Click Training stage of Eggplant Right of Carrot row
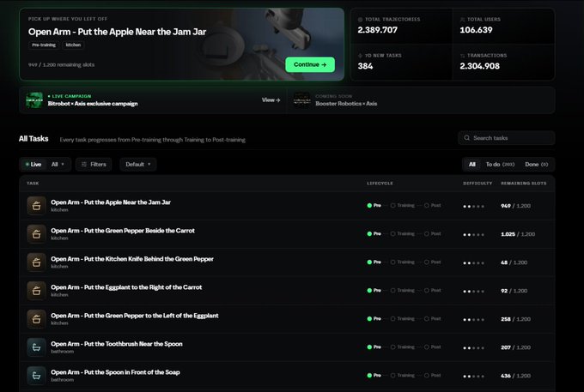 [402, 290]
